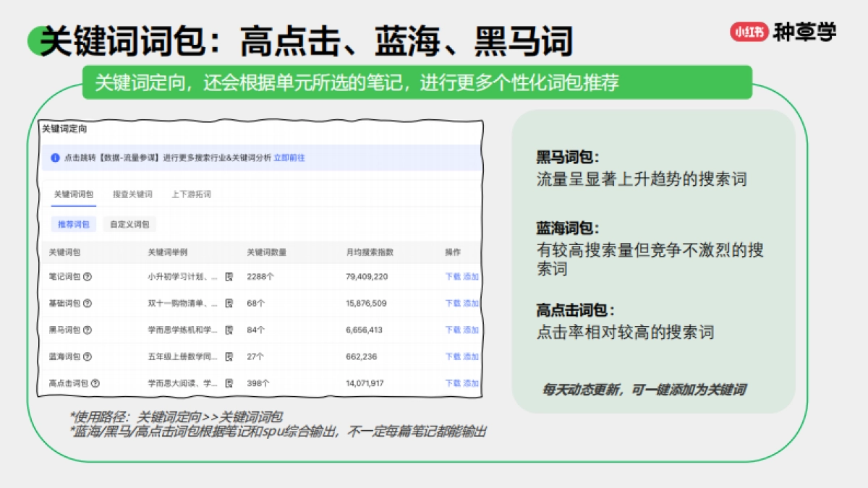Click the document icon beside 小升初学习计划 example
Image resolution: width=868 pixels, height=488 pixels.
(x=230, y=276)
